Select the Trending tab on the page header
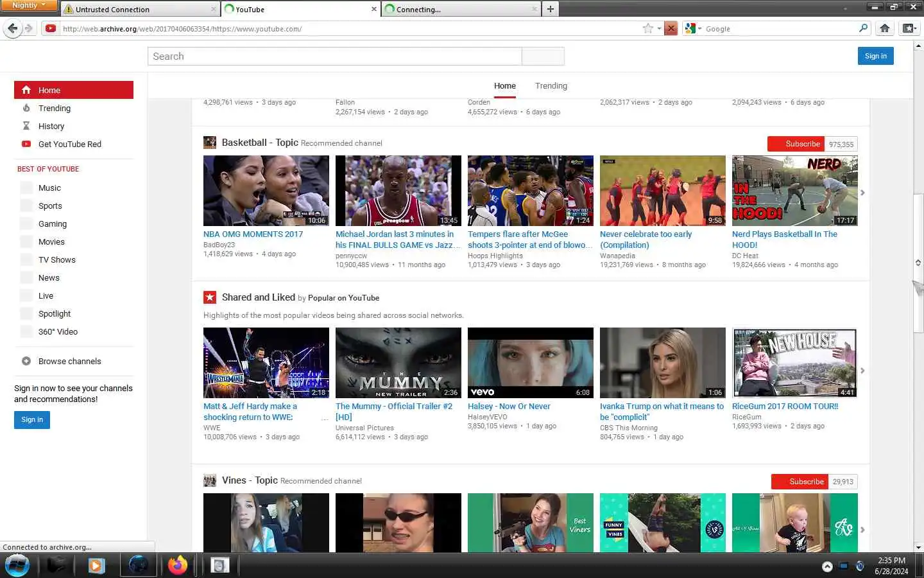924x578 pixels. [551, 86]
